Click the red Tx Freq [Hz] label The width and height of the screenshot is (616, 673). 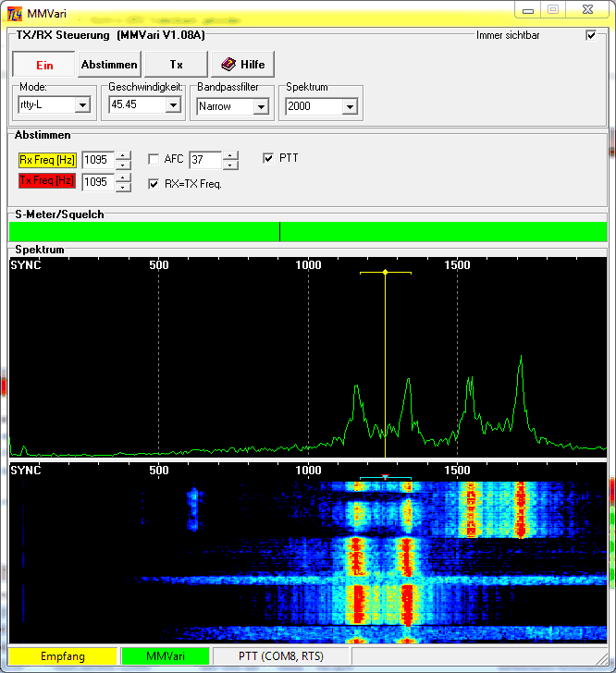tap(47, 180)
